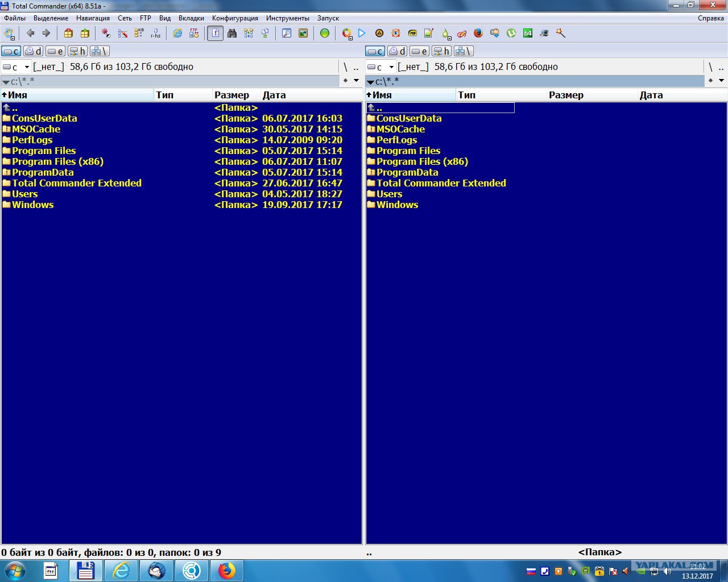The image size is (728, 582).
Task: Open the Файлы menu
Action: (x=15, y=18)
